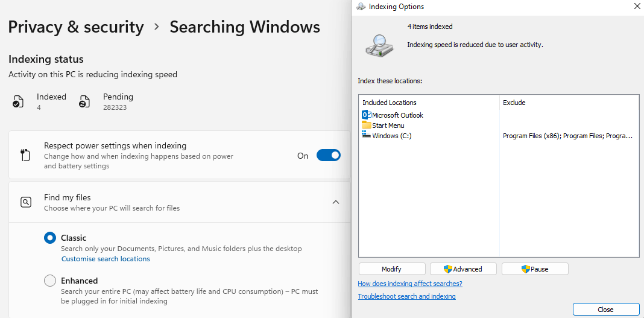Click the large magnifier drive icon in Indexing Options
The image size is (644, 318).
click(379, 46)
